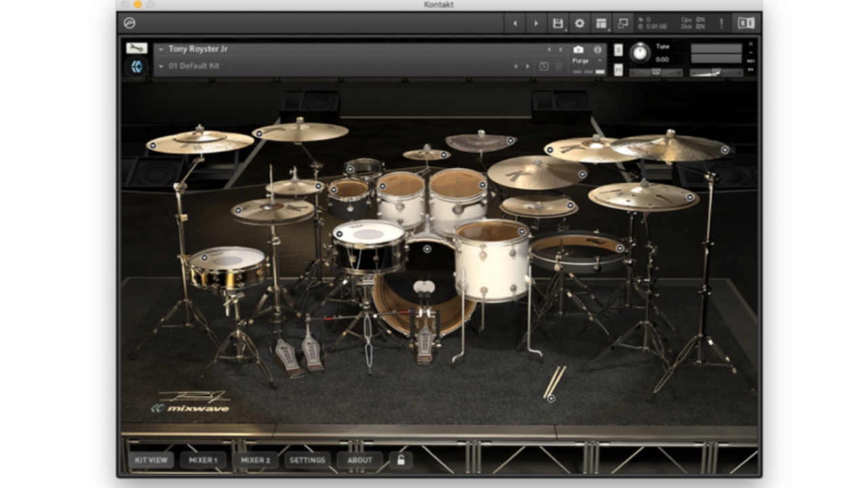Viewport: 868px width, 488px height.
Task: Select next instrument arrow in Tony Royster Jr row
Action: [560, 49]
